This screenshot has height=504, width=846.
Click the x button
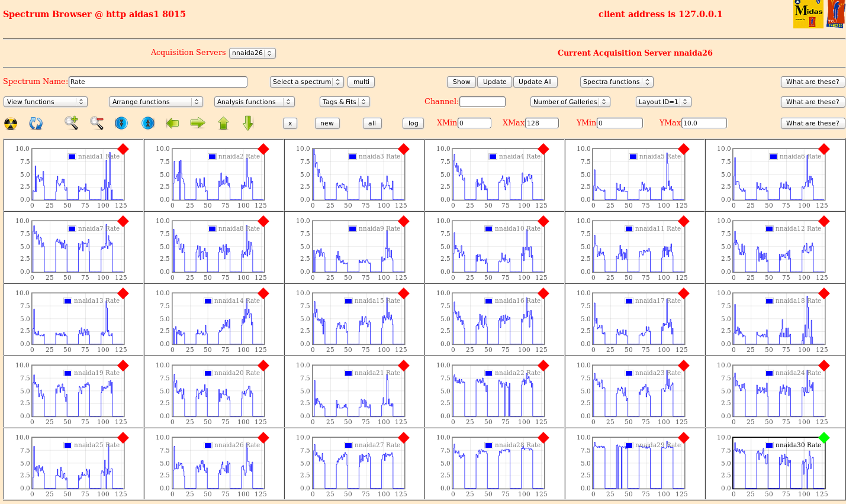click(x=289, y=124)
